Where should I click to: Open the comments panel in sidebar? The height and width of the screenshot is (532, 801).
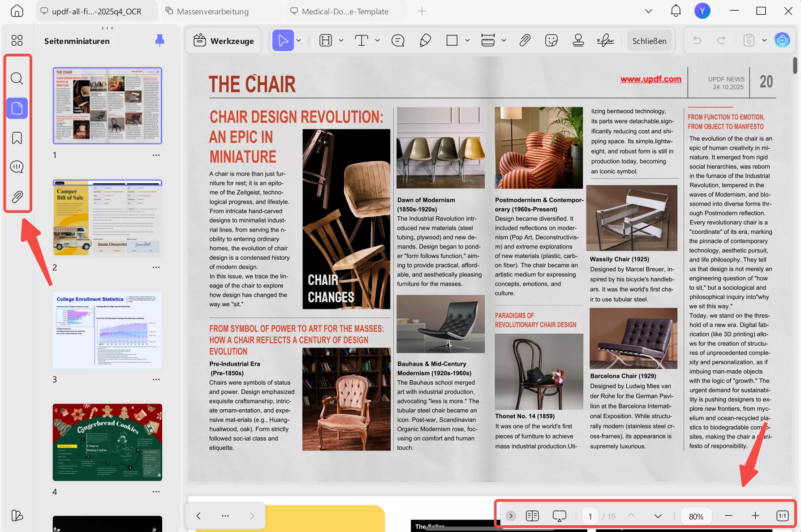(x=17, y=167)
